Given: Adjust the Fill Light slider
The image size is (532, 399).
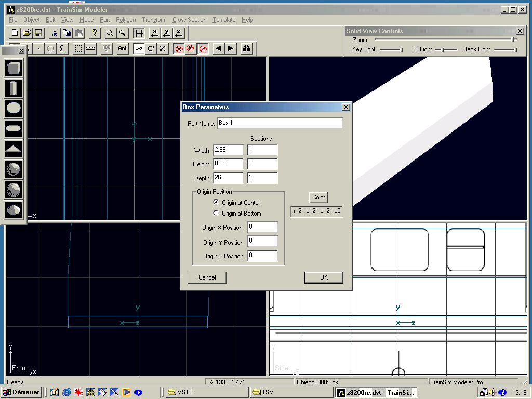Looking at the screenshot, I should pyautogui.click(x=442, y=49).
